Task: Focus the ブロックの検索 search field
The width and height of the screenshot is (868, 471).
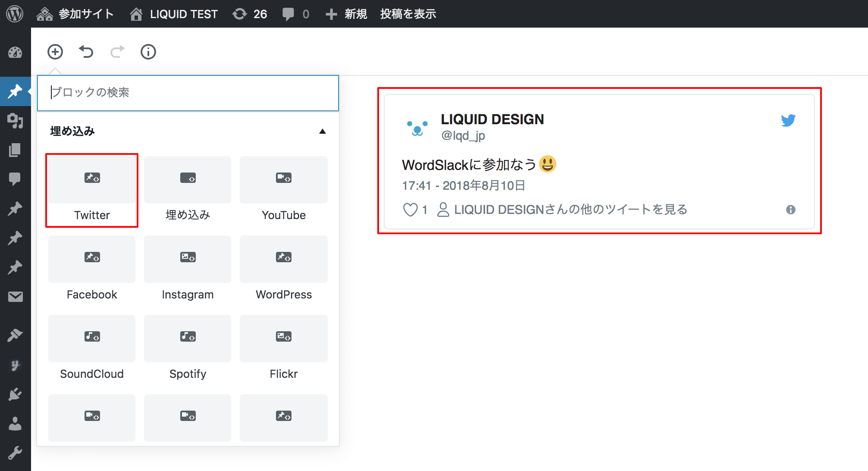Action: 188,93
